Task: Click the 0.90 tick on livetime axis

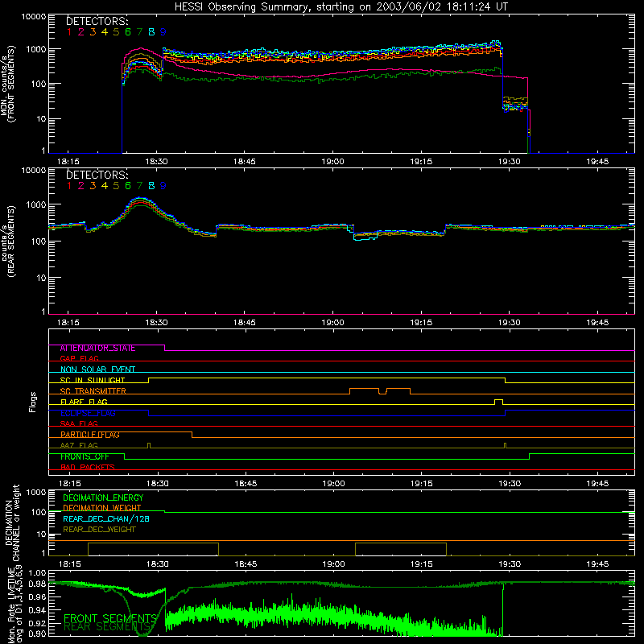Action: [38, 634]
